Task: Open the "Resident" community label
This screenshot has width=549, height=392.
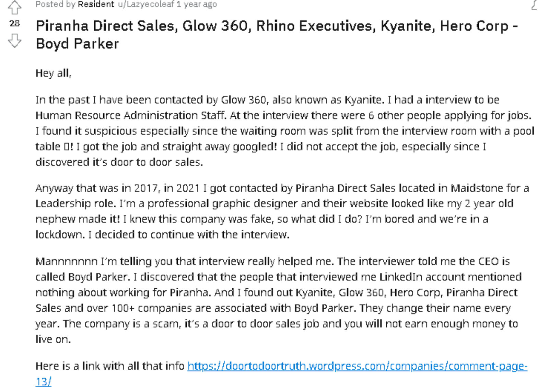Action: pyautogui.click(x=96, y=4)
